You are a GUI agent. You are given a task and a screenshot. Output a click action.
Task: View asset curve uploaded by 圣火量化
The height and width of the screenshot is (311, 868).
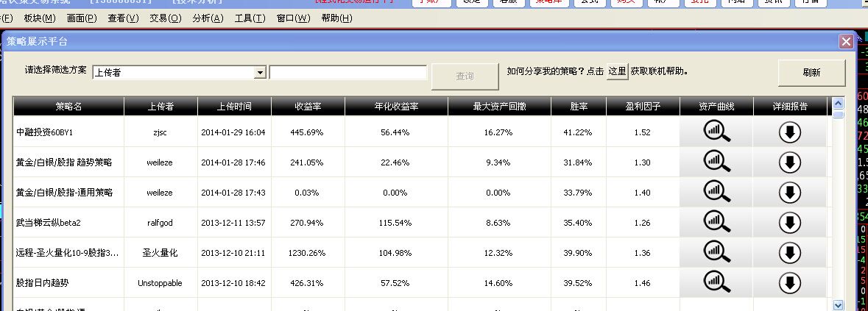pyautogui.click(x=716, y=252)
